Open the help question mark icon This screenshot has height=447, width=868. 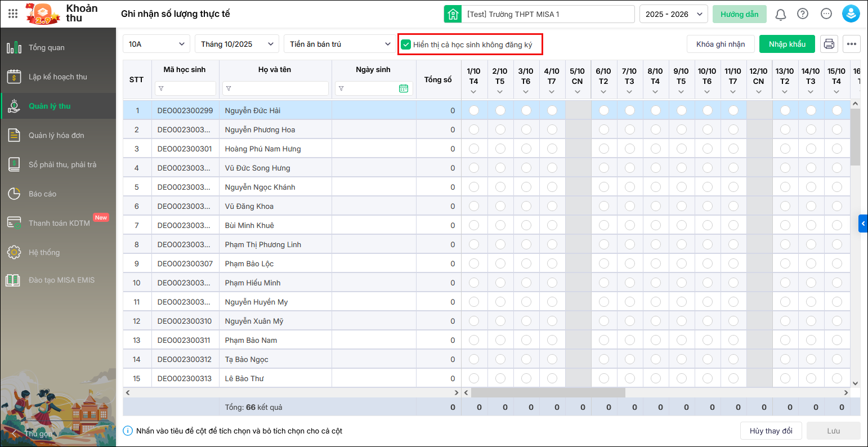pos(803,14)
